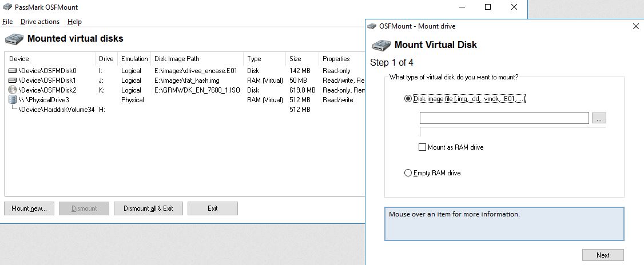This screenshot has height=265, width=644.
Task: Click the Exit button
Action: (213, 208)
